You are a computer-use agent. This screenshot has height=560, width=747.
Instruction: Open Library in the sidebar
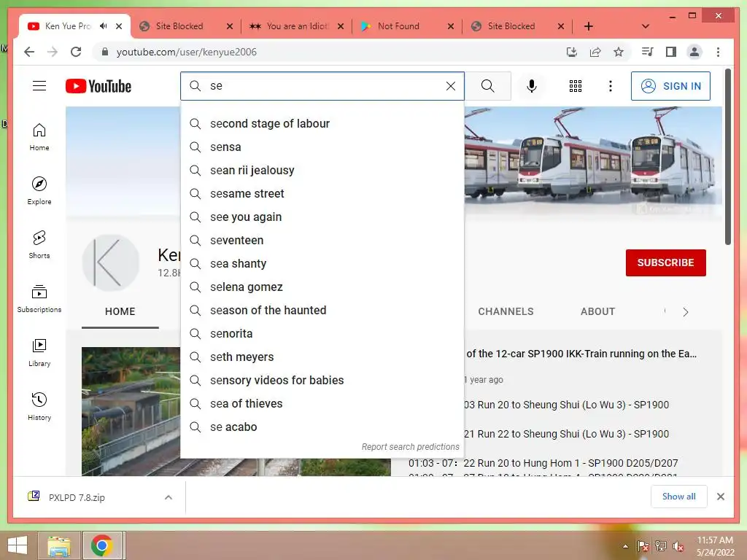[39, 352]
